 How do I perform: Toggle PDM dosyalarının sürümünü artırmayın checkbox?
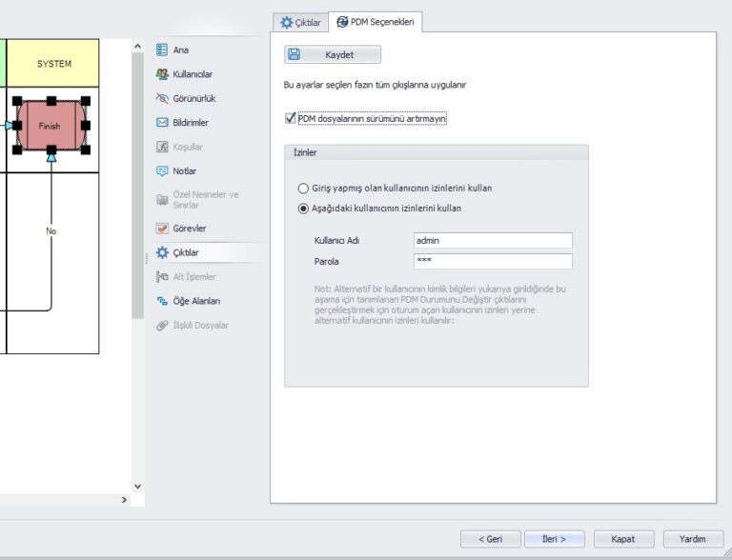tap(291, 119)
